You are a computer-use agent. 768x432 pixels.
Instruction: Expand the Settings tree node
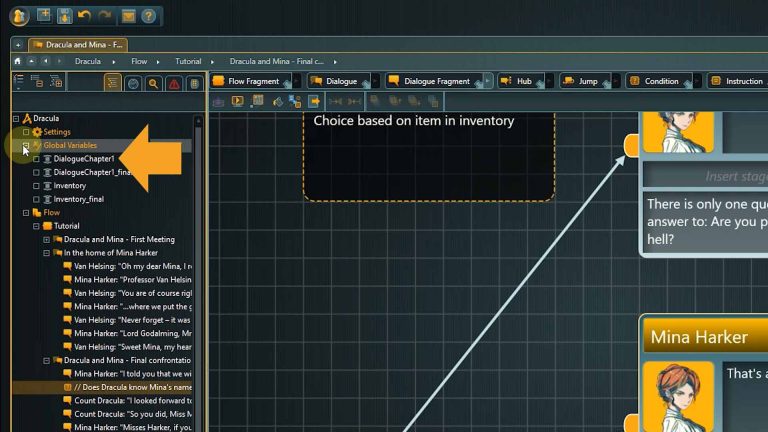pos(26,132)
